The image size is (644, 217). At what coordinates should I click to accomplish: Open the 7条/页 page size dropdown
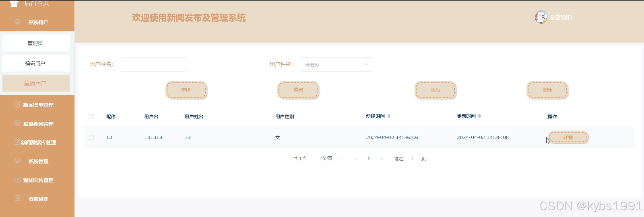click(331, 159)
